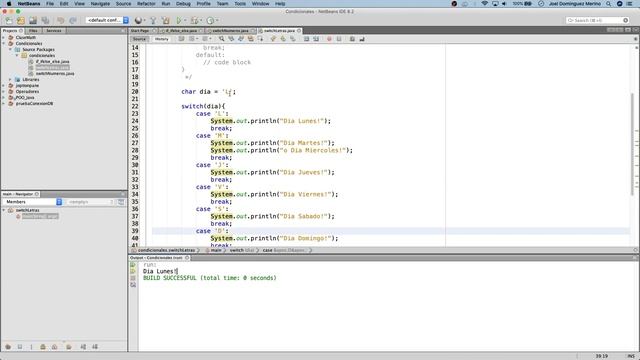Expand the pruebaConexionDB project node
This screenshot has height=360, width=640.
click(4, 104)
